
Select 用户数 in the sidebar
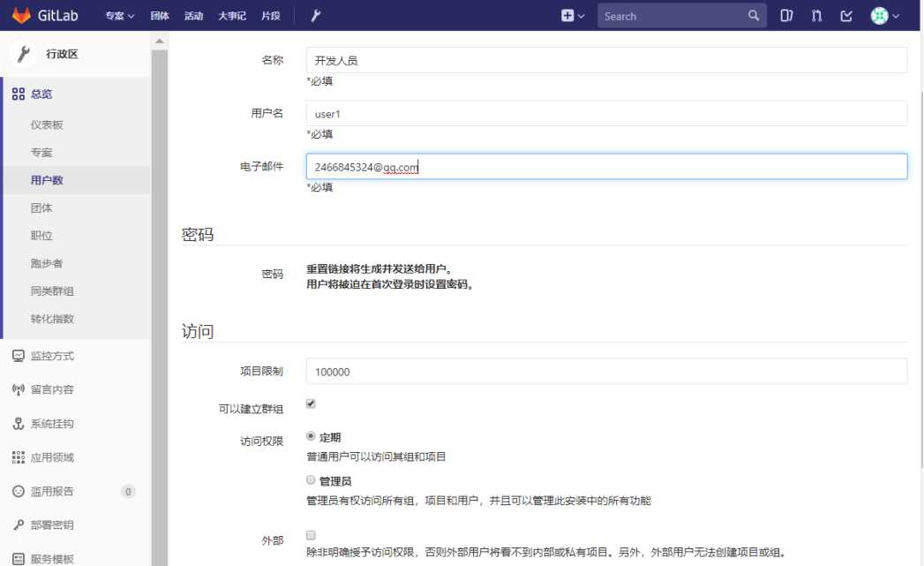[47, 180]
